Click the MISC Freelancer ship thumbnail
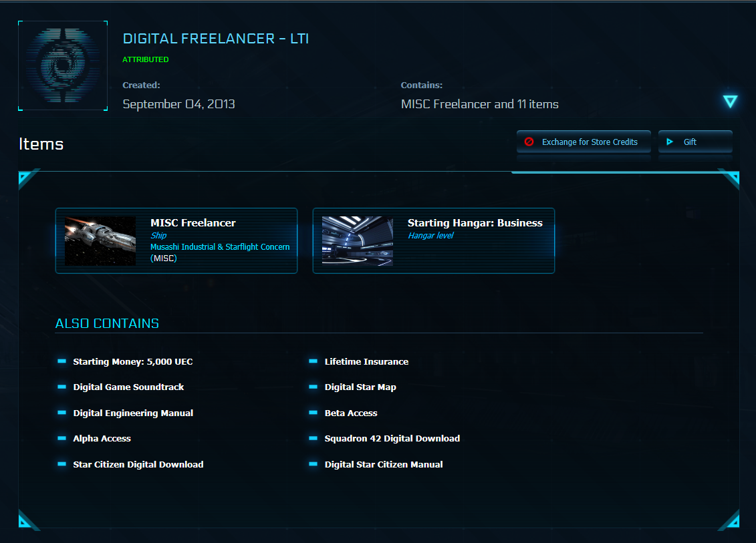This screenshot has height=543, width=756. click(x=100, y=241)
